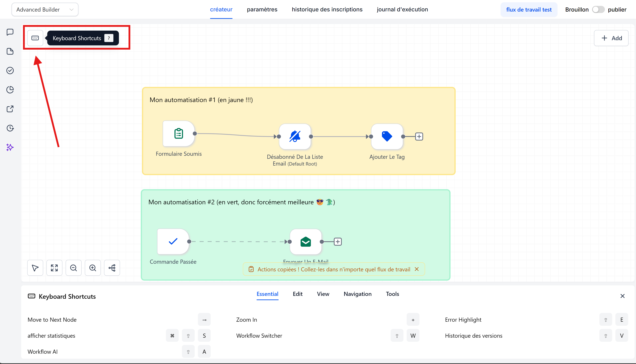Zoom in with the plus magnifier
Screen dimensions: 636x364
[93, 268]
